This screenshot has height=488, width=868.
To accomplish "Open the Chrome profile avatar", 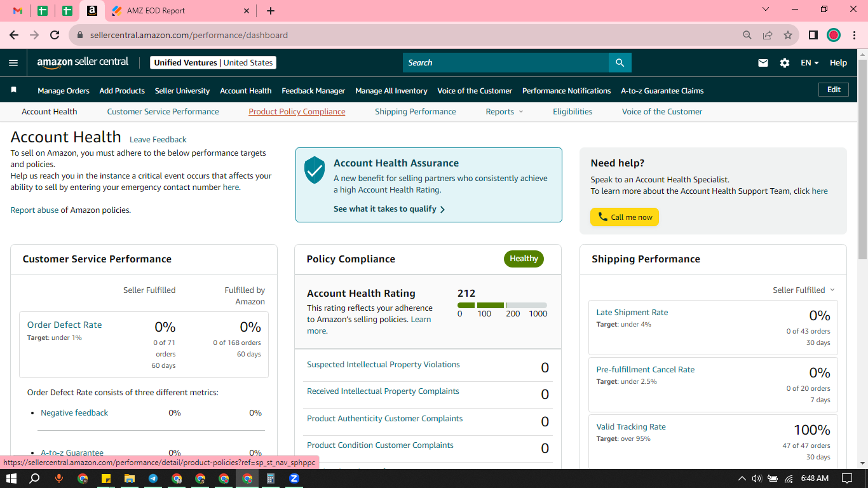I will tap(834, 35).
